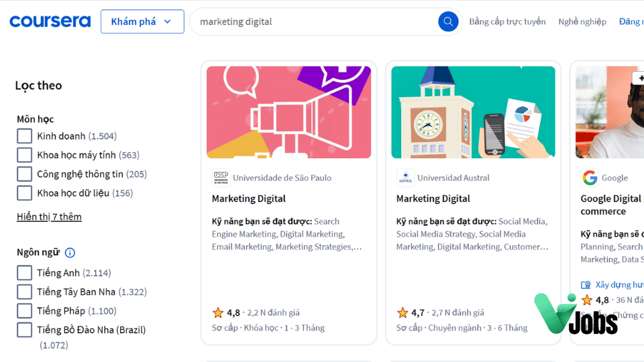Tick the Kinh doanh checkbox
Image resolution: width=644 pixels, height=362 pixels.
click(24, 136)
